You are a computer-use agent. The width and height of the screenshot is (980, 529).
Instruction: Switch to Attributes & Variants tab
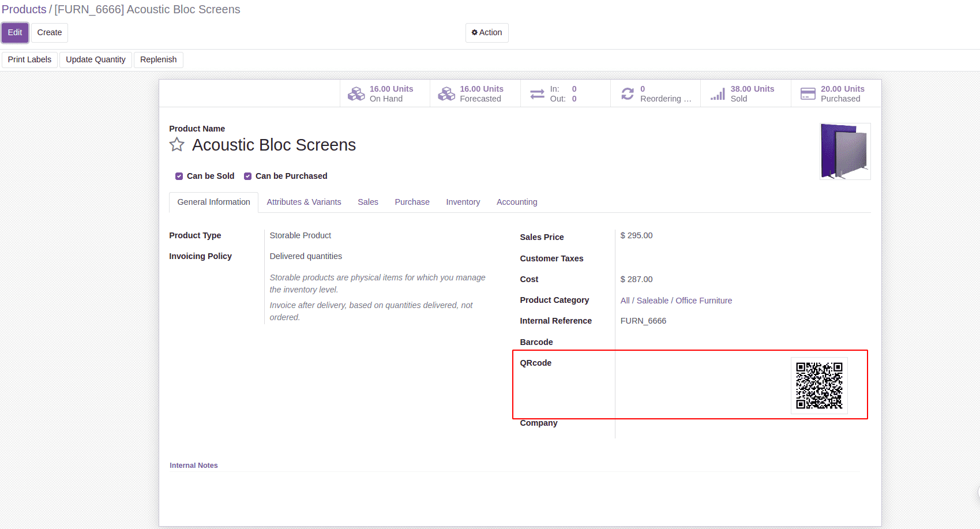[x=304, y=202]
